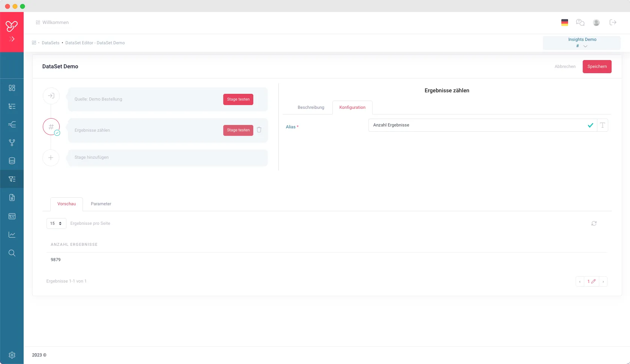Screen dimensions: 630x364
Task: Click the Speichern button
Action: coord(597,66)
